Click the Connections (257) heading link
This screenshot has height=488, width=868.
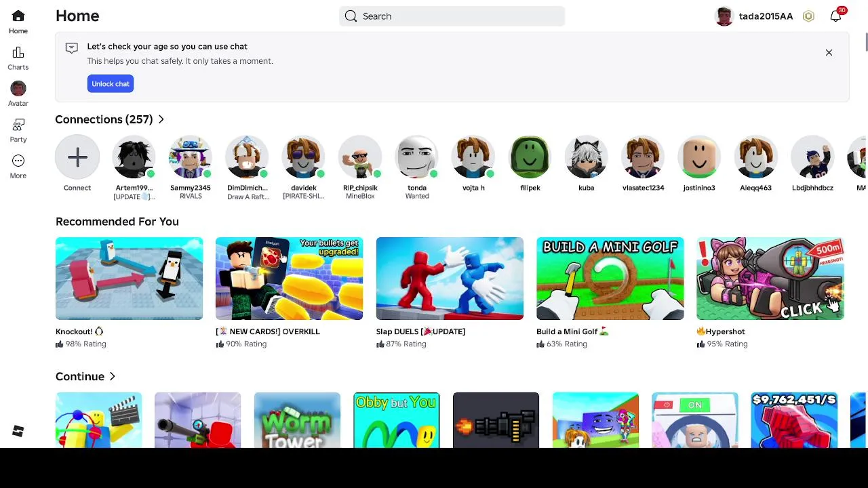(104, 119)
